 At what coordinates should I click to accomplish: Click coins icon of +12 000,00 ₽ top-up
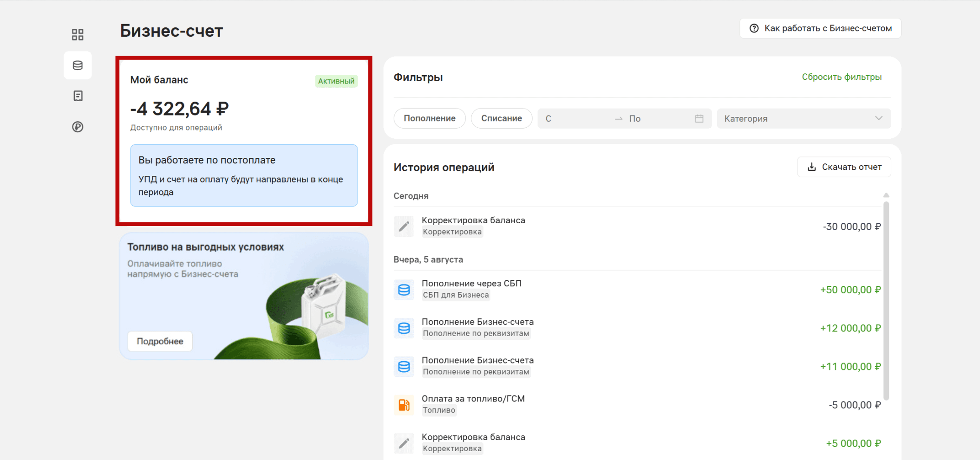[x=404, y=328]
